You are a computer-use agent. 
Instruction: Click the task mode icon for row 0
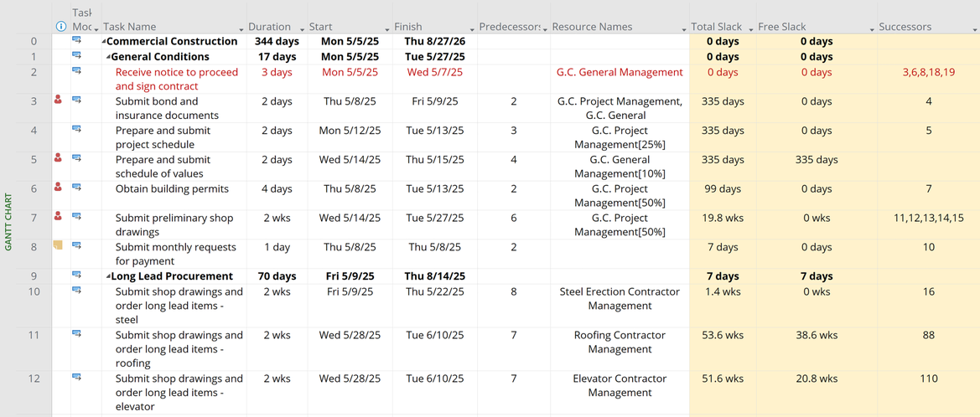click(77, 40)
